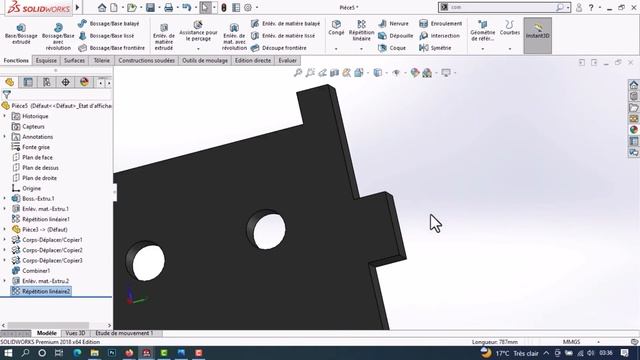The image size is (640, 360).
Task: Select the Intersection tool
Action: [439, 36]
